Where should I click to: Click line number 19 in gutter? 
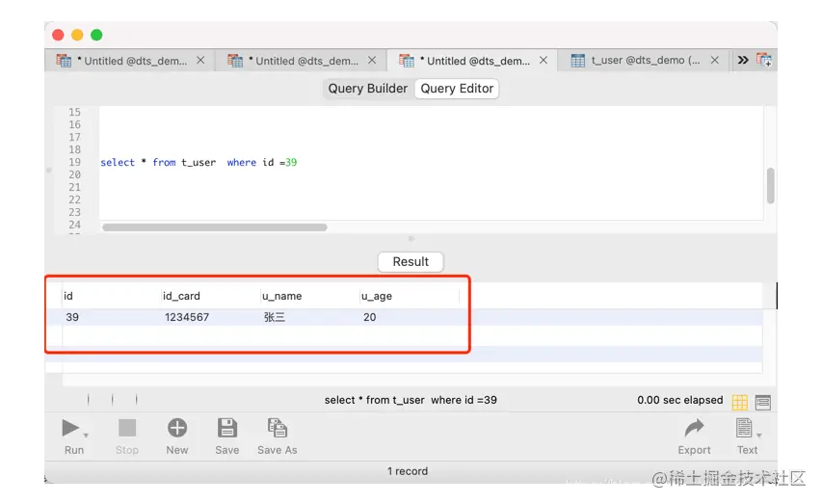[75, 163]
